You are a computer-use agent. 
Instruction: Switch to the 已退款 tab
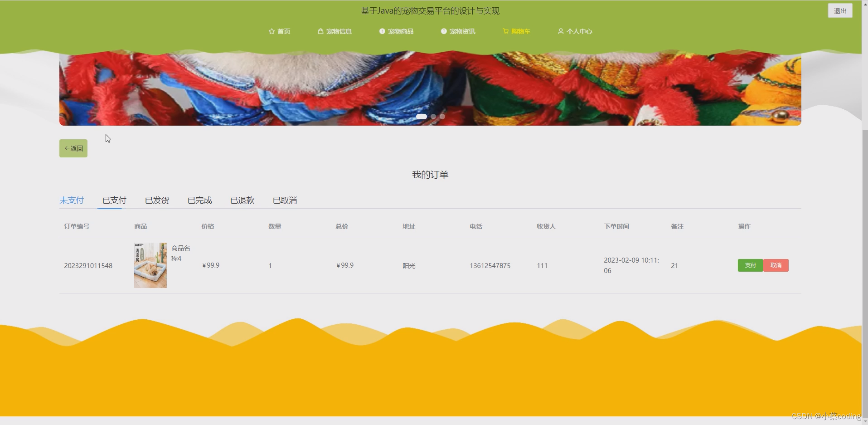[x=242, y=200]
